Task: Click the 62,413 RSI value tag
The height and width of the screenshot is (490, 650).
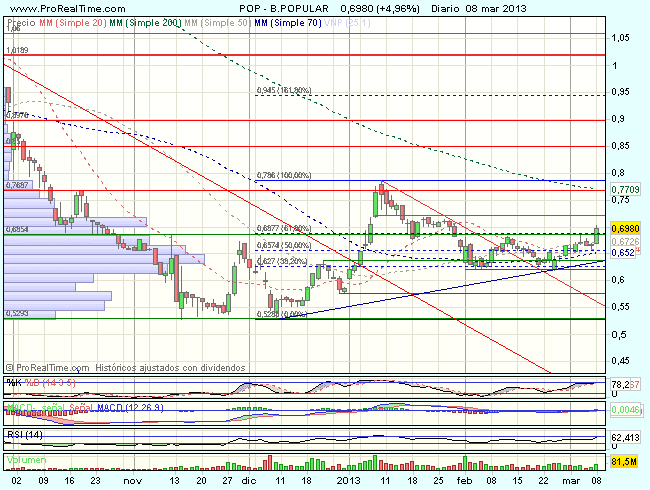Action: (625, 437)
